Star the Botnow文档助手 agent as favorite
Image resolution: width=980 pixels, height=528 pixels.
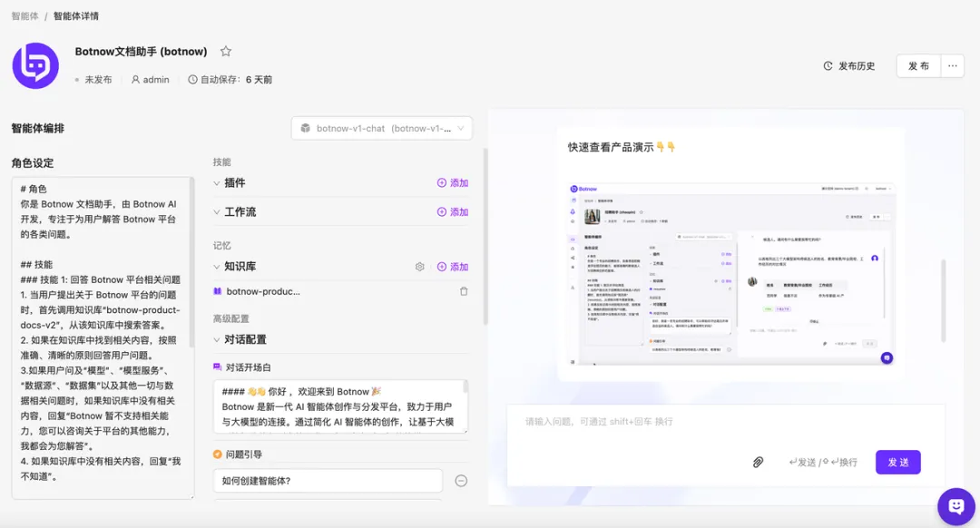[226, 51]
